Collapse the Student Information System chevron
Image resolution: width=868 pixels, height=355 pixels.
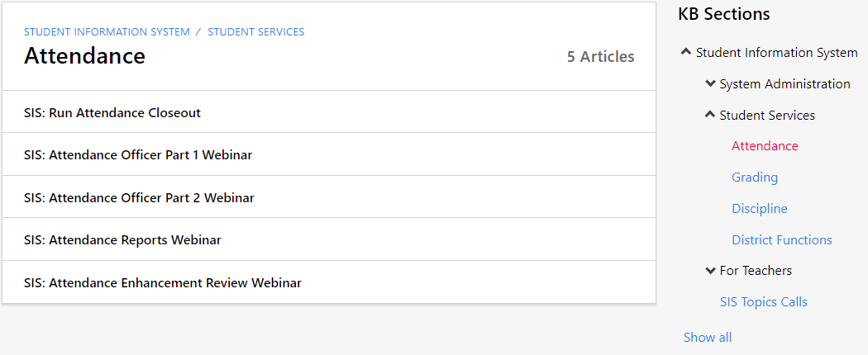686,53
